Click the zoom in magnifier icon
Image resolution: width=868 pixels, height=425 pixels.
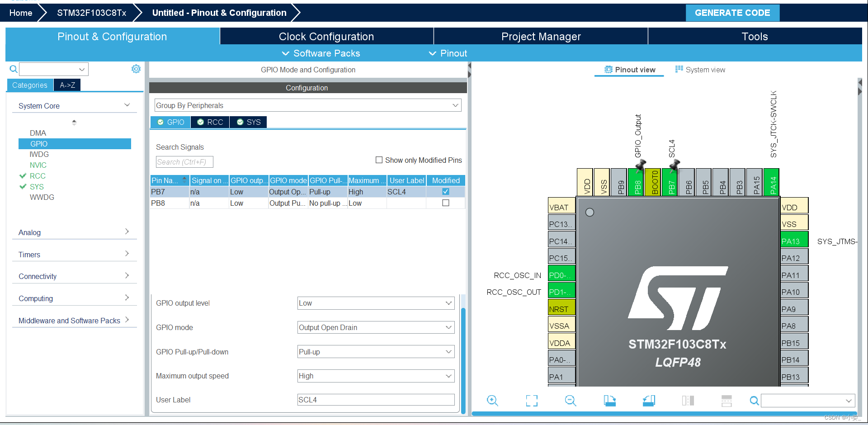point(492,401)
